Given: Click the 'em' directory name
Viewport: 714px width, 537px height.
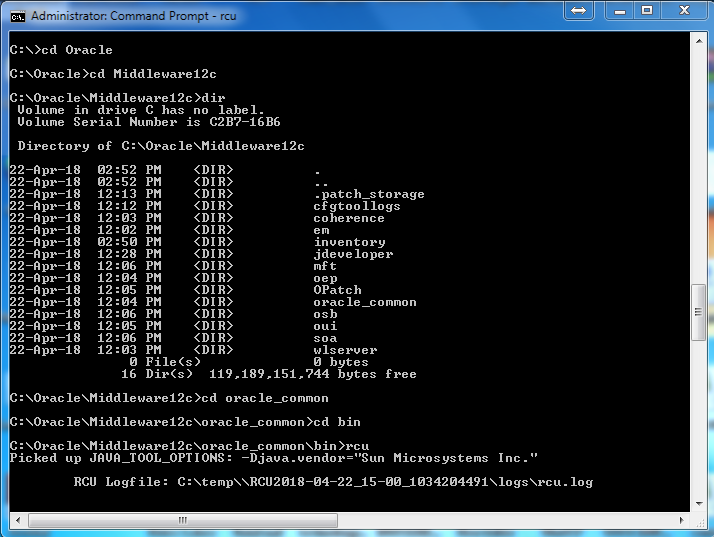Looking at the screenshot, I should pos(321,230).
